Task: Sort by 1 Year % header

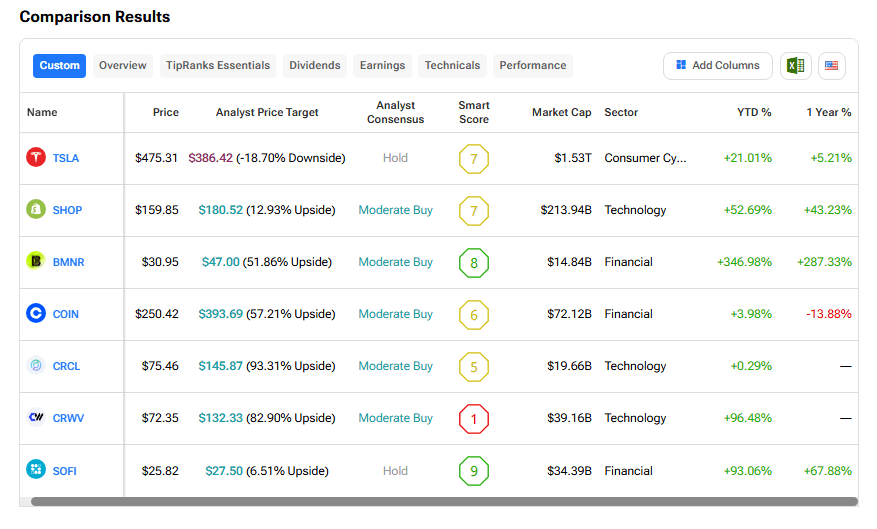Action: (x=829, y=112)
